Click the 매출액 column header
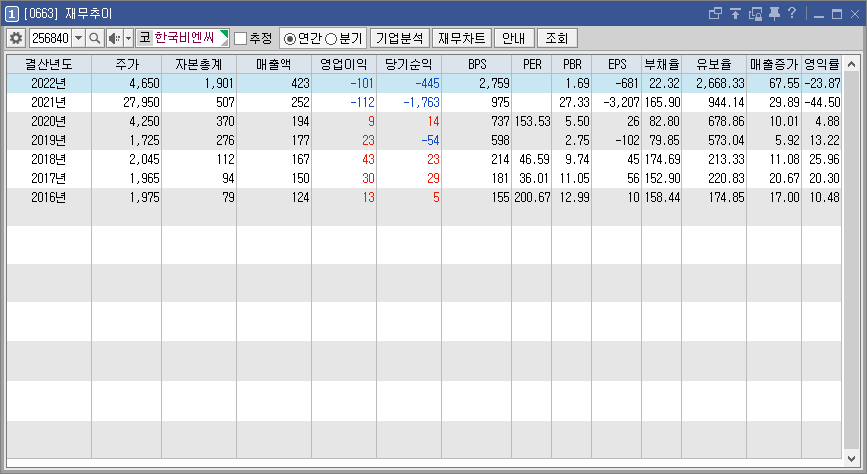This screenshot has height=474, width=867. (x=274, y=64)
